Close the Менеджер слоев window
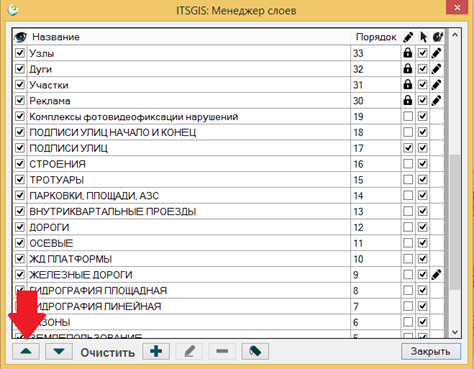 [x=457, y=7]
